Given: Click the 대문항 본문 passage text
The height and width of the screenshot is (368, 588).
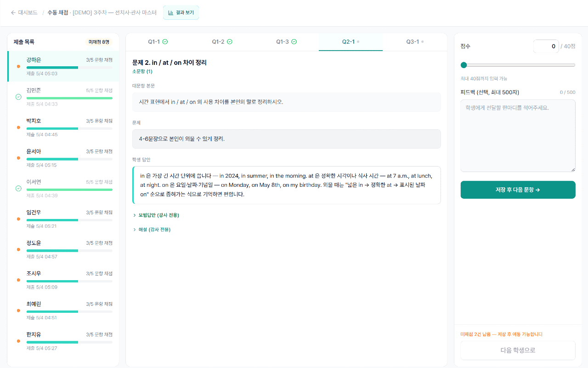Looking at the screenshot, I should (x=286, y=102).
